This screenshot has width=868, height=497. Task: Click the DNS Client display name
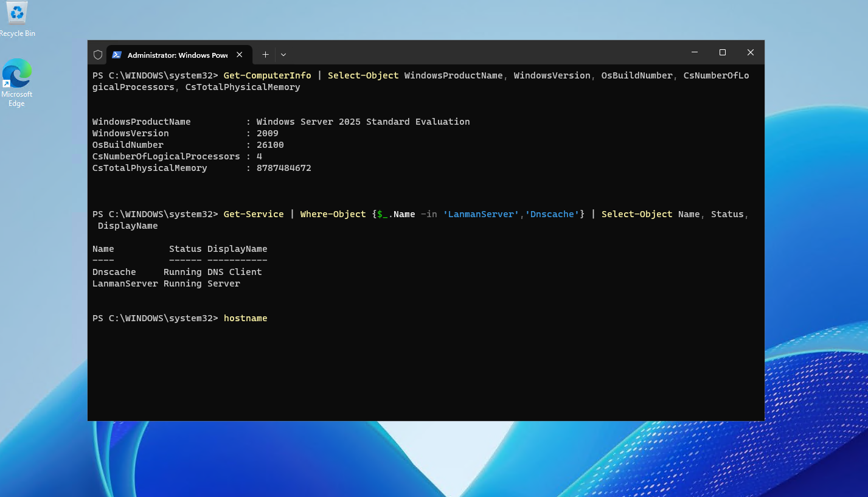234,272
